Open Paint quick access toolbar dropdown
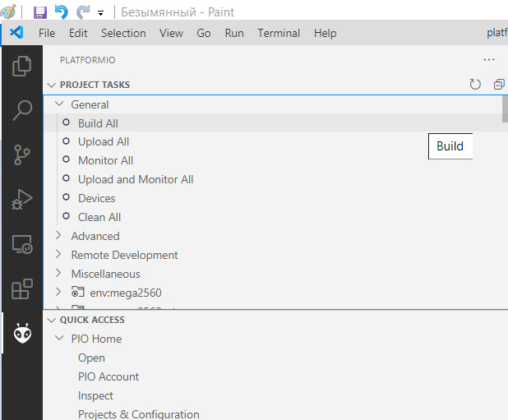The height and width of the screenshot is (420, 508). (101, 13)
